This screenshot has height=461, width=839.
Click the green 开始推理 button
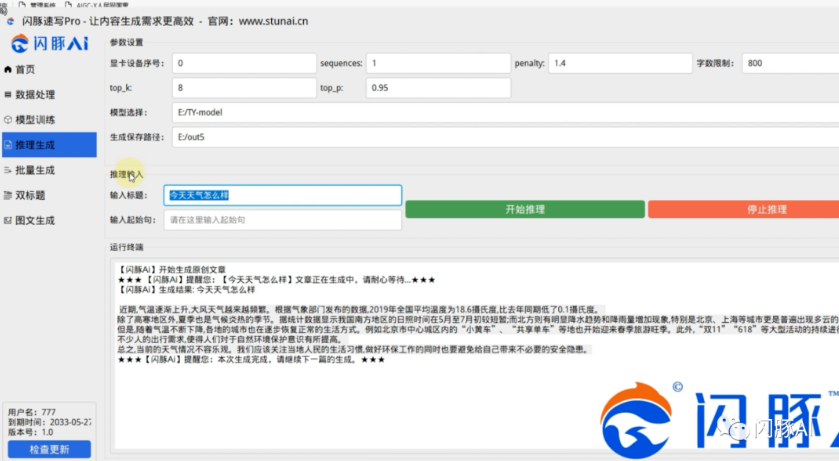pos(525,209)
